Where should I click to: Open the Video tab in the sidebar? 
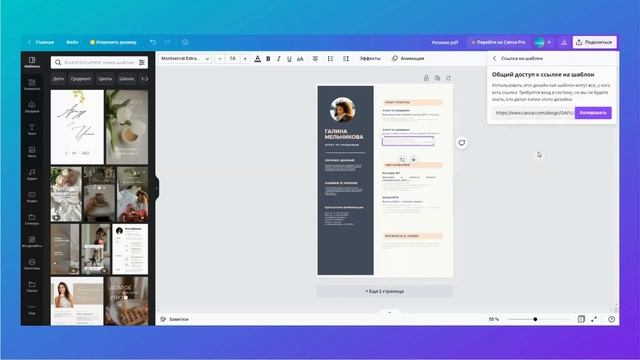point(32,197)
